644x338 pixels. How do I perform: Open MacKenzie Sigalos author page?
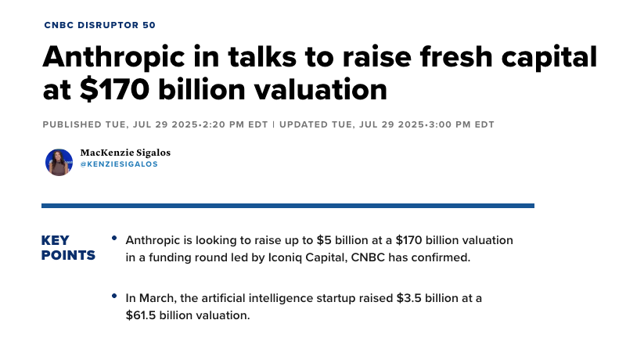point(125,153)
